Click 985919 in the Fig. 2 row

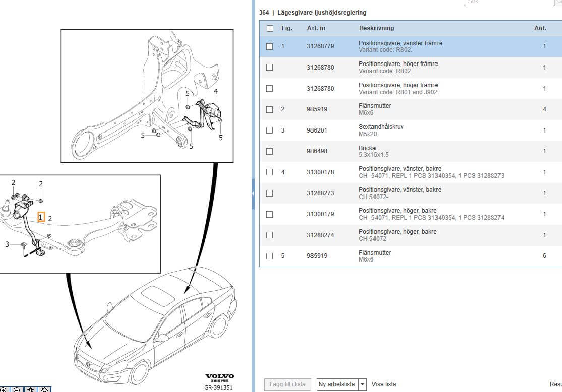tap(317, 109)
